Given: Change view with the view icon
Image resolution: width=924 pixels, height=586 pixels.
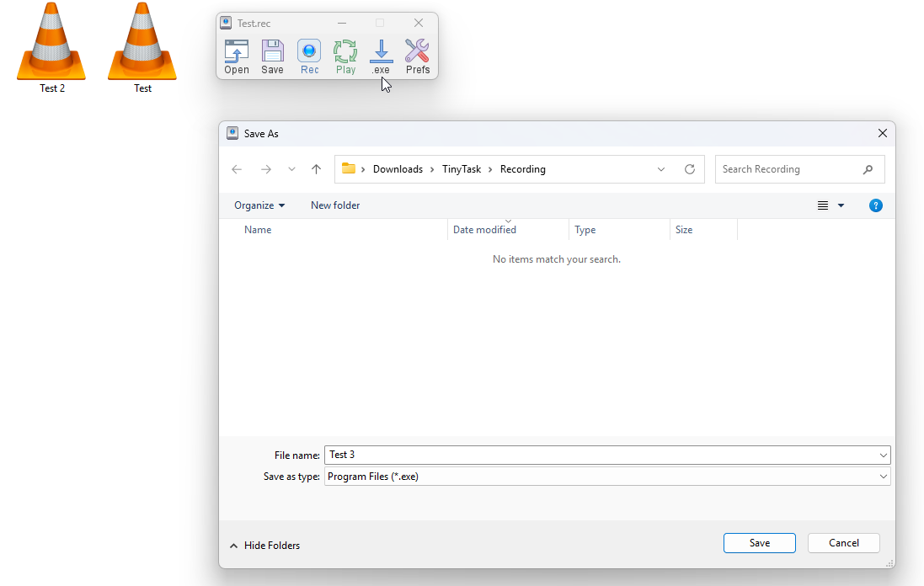Looking at the screenshot, I should 823,205.
